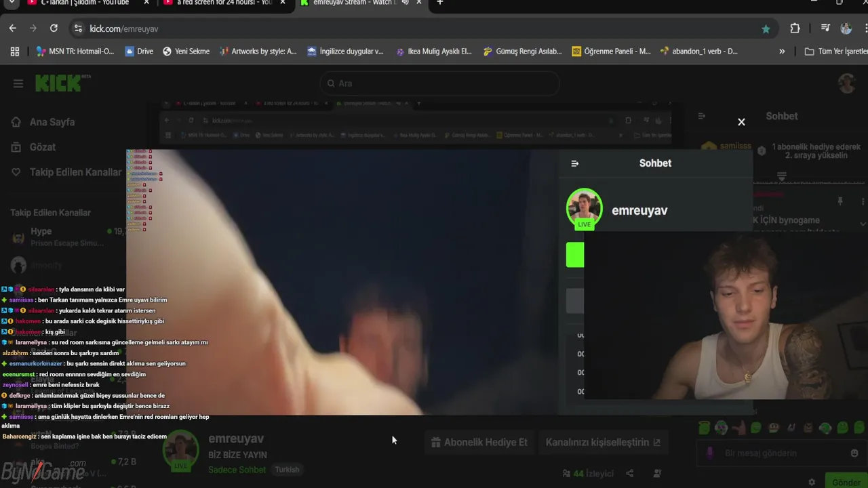Open the Chrome profile avatar
This screenshot has width=868, height=488.
846,28
